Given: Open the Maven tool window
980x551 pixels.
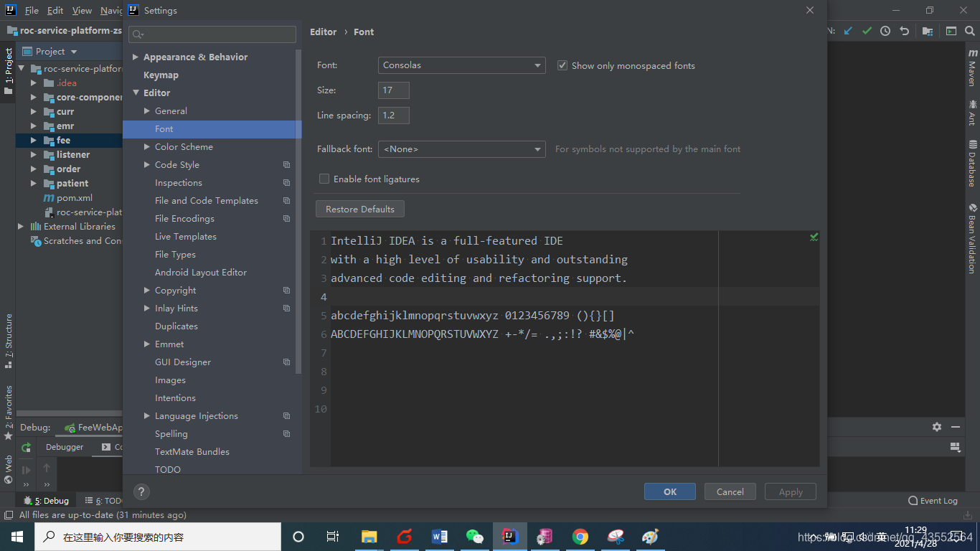Looking at the screenshot, I should point(972,67).
